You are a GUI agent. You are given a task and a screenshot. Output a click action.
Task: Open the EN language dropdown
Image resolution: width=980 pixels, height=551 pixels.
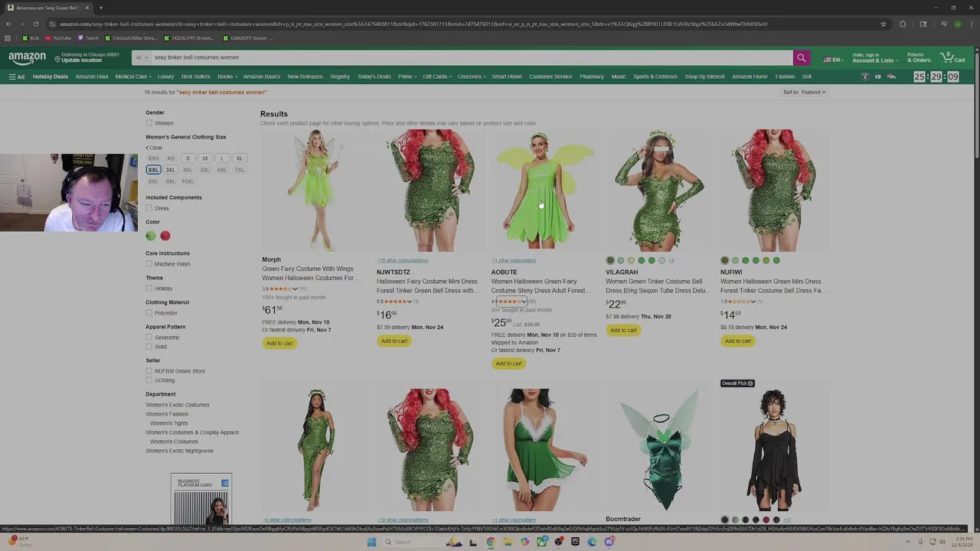click(833, 58)
